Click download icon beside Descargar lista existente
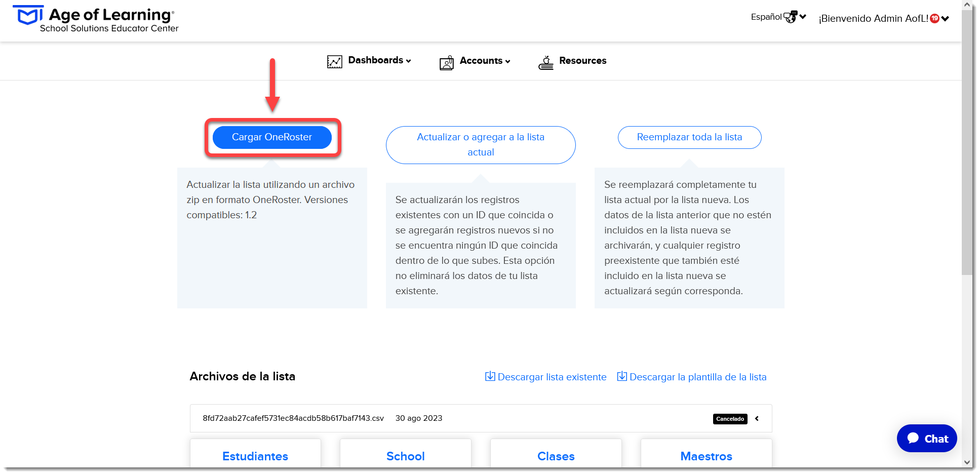This screenshot has height=475, width=980. coord(490,376)
